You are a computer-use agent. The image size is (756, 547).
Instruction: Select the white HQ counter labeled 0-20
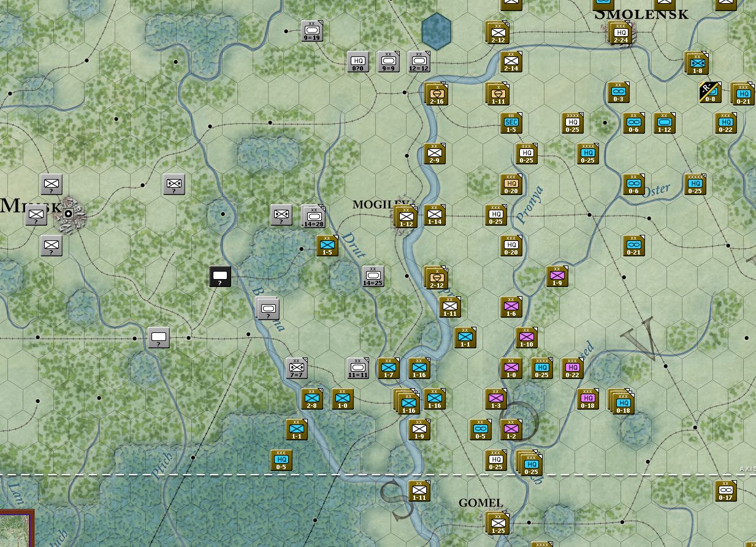tap(511, 245)
